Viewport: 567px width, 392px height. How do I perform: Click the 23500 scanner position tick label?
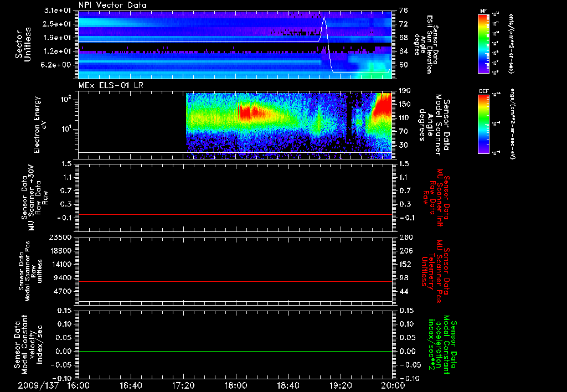point(60,238)
